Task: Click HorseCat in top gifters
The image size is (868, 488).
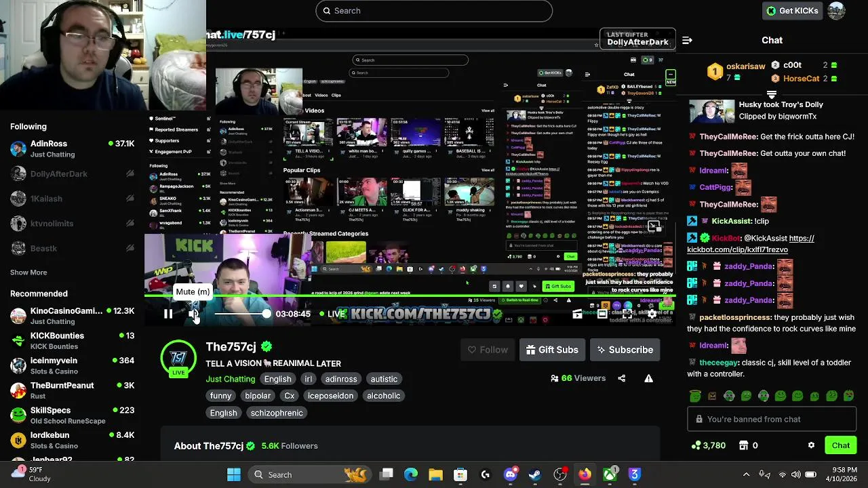Action: pyautogui.click(x=802, y=79)
